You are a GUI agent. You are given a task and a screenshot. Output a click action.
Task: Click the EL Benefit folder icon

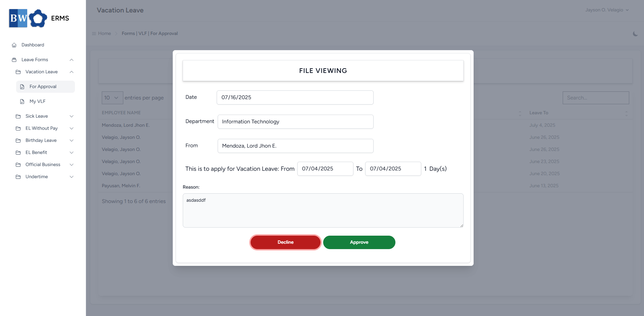tap(18, 153)
